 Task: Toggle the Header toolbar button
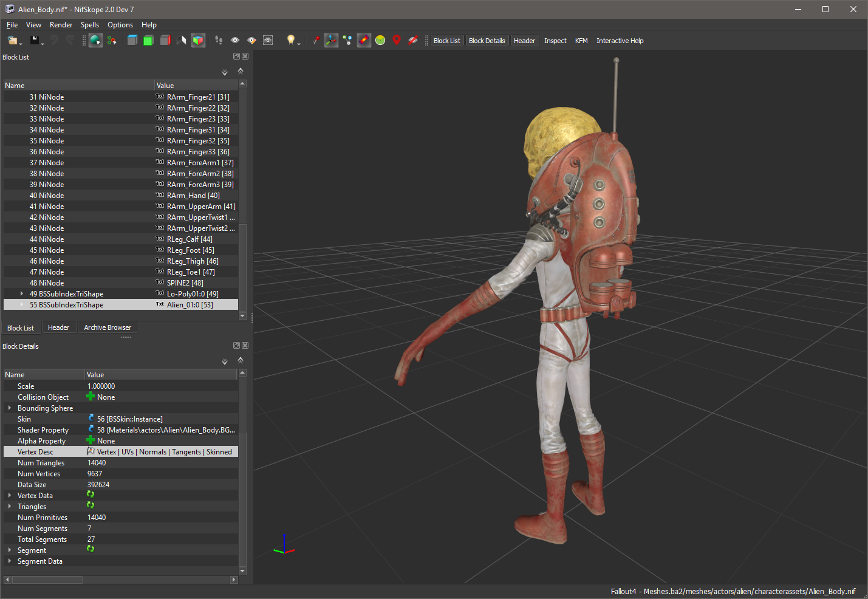click(525, 41)
